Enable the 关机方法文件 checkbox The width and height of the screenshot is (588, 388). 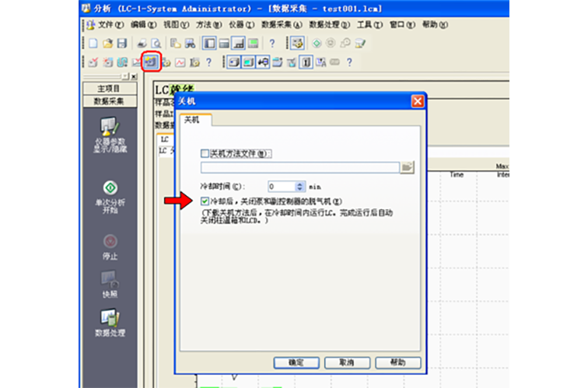(x=205, y=154)
